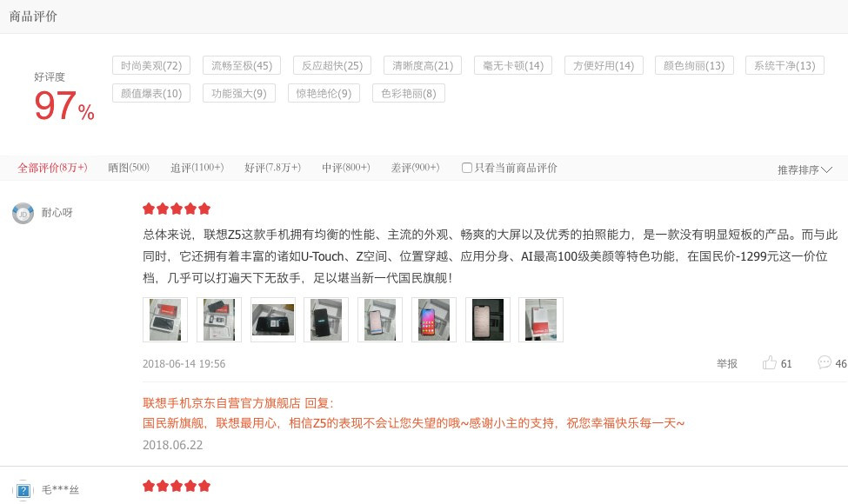The height and width of the screenshot is (504, 848).
Task: Click second review's five-star rating
Action: [177, 486]
